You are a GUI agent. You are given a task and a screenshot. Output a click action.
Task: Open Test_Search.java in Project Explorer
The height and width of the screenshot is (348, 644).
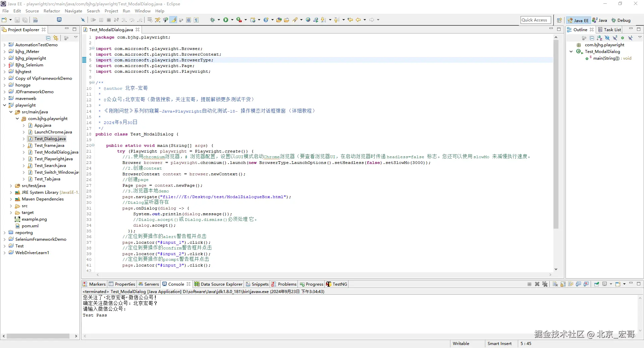click(x=50, y=166)
